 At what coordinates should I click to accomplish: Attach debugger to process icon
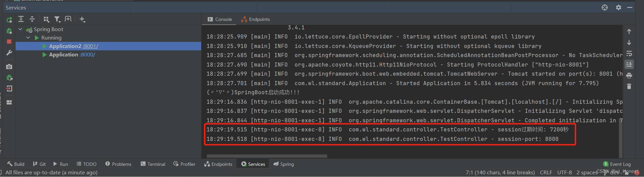9,78
